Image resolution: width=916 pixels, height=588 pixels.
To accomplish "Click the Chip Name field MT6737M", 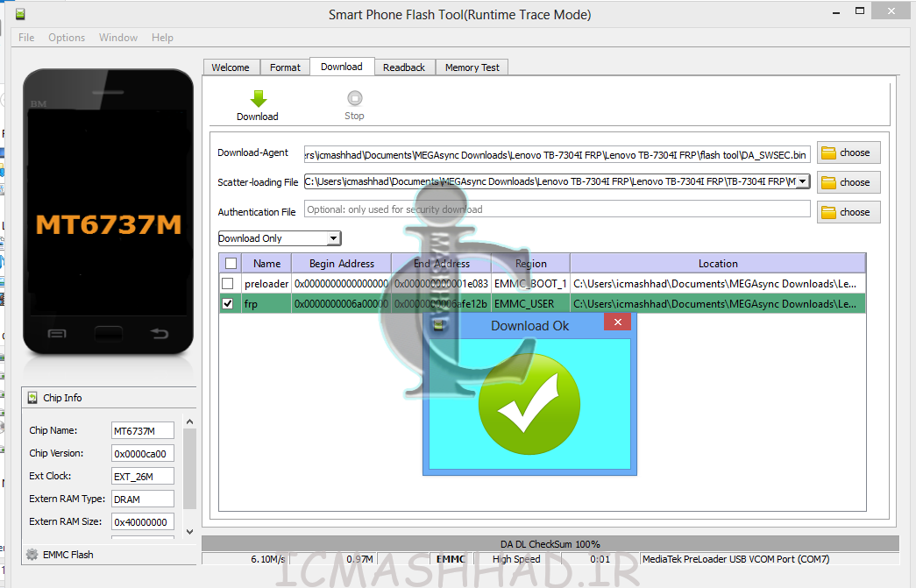I will pos(143,431).
